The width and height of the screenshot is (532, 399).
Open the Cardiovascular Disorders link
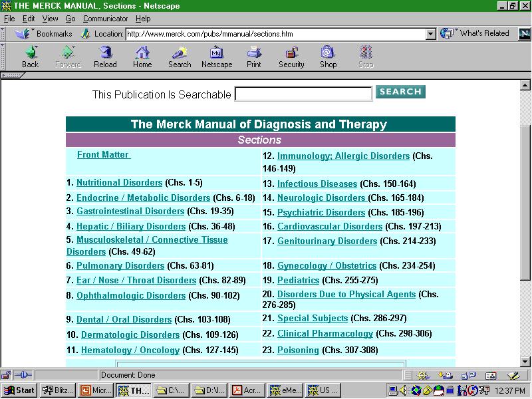click(330, 226)
